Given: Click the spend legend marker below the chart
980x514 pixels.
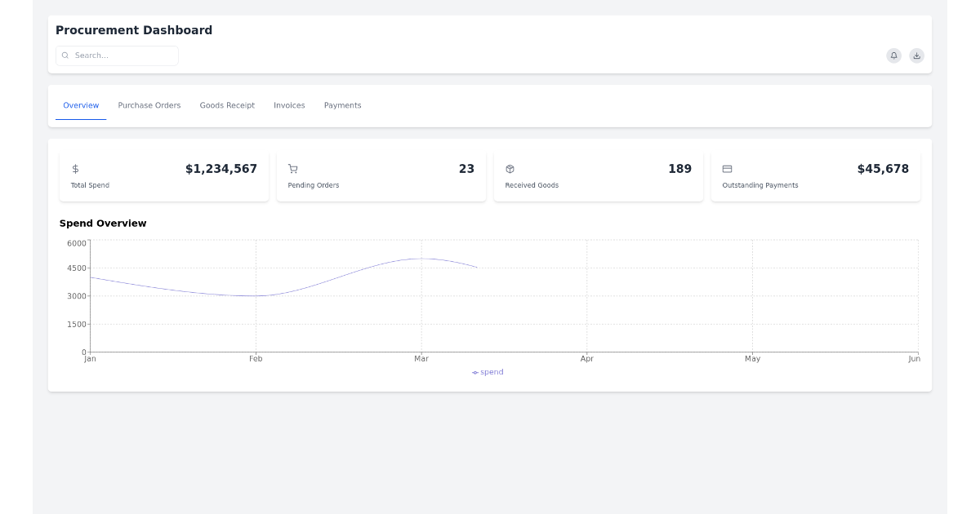Looking at the screenshot, I should [474, 371].
